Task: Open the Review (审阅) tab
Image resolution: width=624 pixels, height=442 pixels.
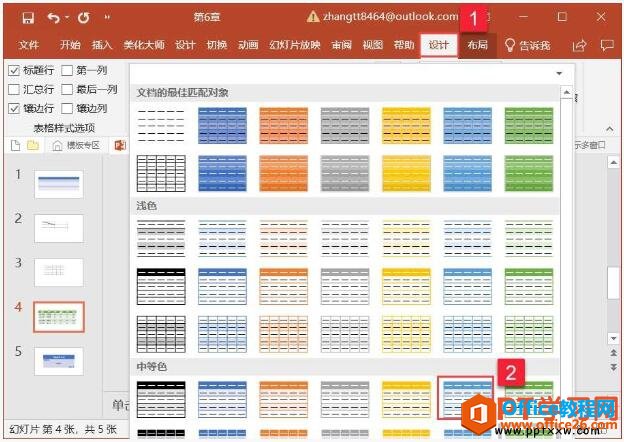Action: point(342,45)
